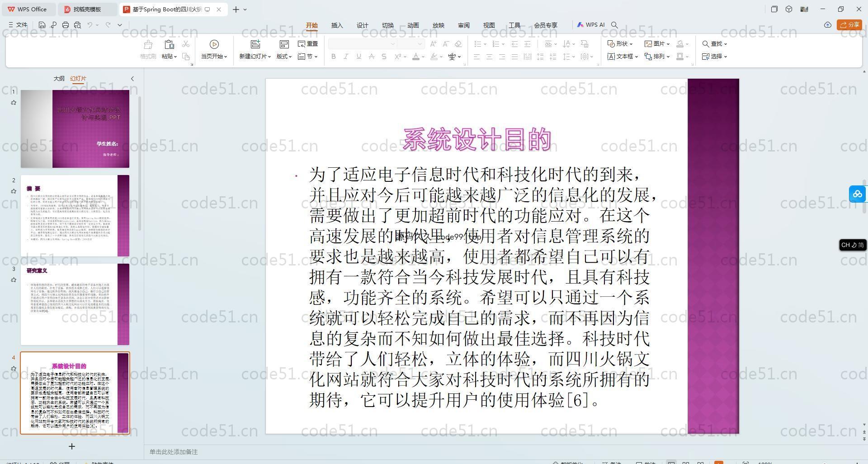Screen dimensions: 868x464
Task: Open the font size combo box
Action: 410,44
